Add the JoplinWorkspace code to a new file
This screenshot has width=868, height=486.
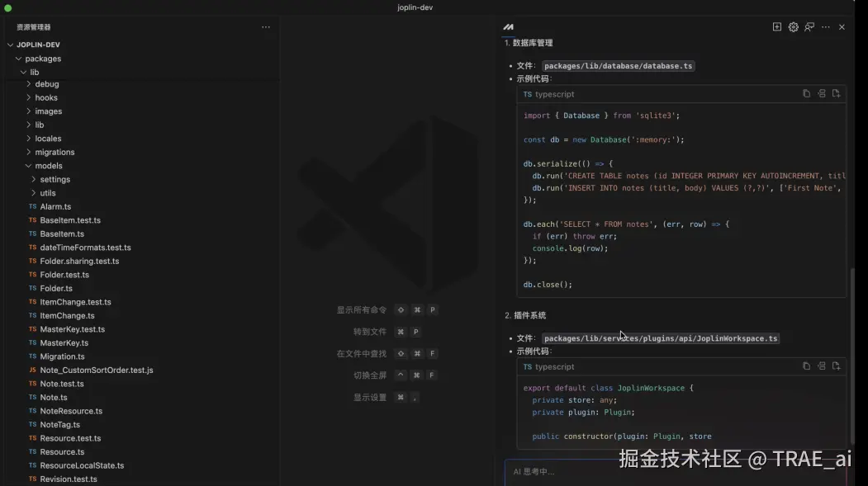tap(836, 366)
